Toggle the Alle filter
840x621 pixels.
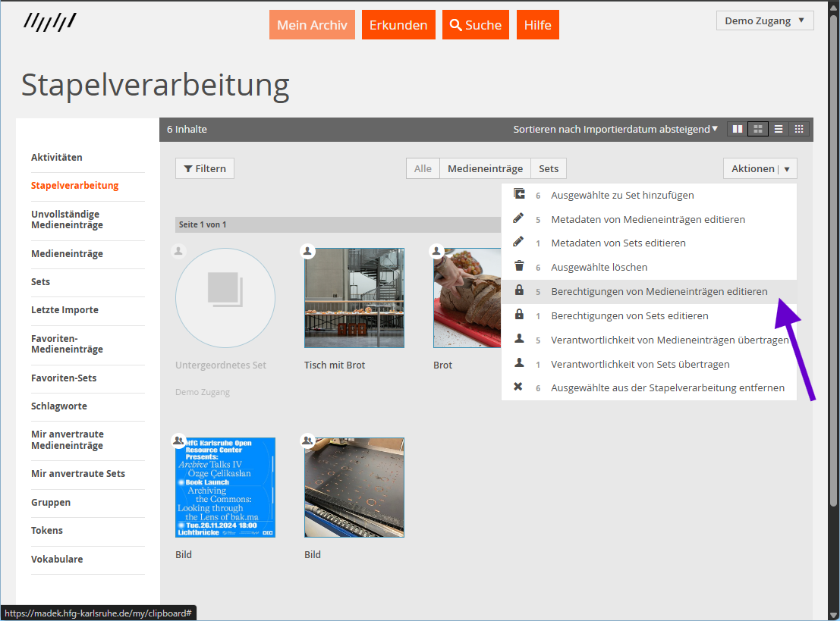click(423, 168)
